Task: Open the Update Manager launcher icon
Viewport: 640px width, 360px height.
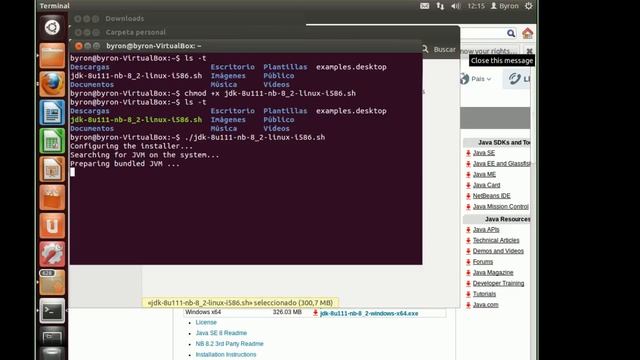Action: tap(52, 282)
